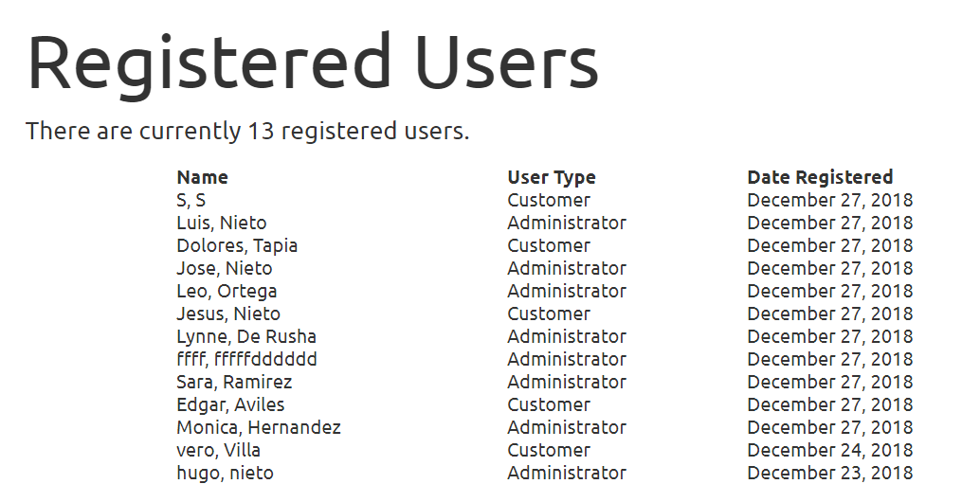
Task: Select user vero, Villa
Action: 219,450
